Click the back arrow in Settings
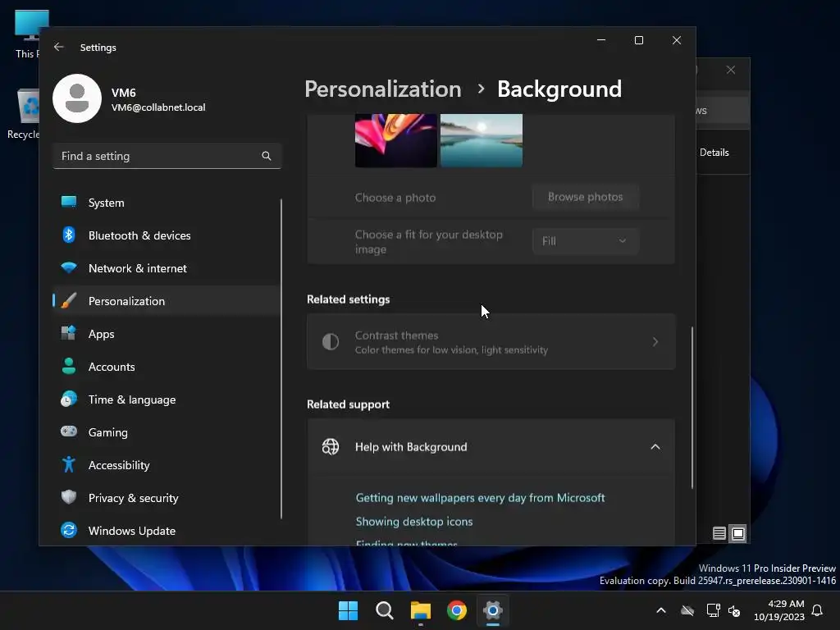The image size is (840, 630). (59, 47)
